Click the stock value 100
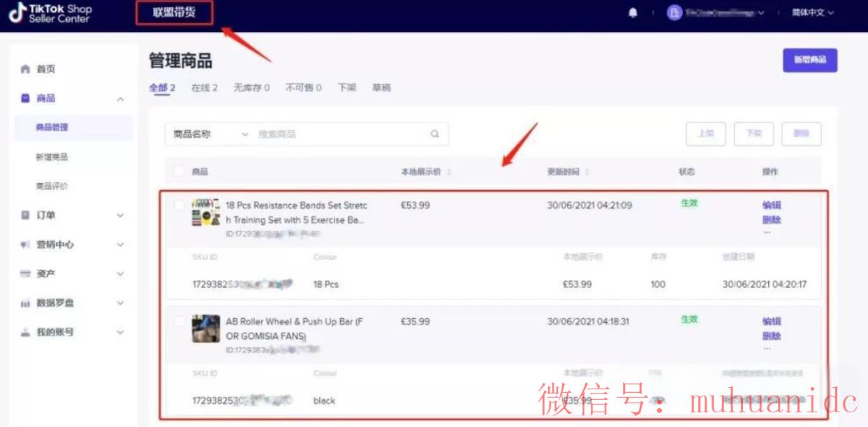 pyautogui.click(x=658, y=284)
